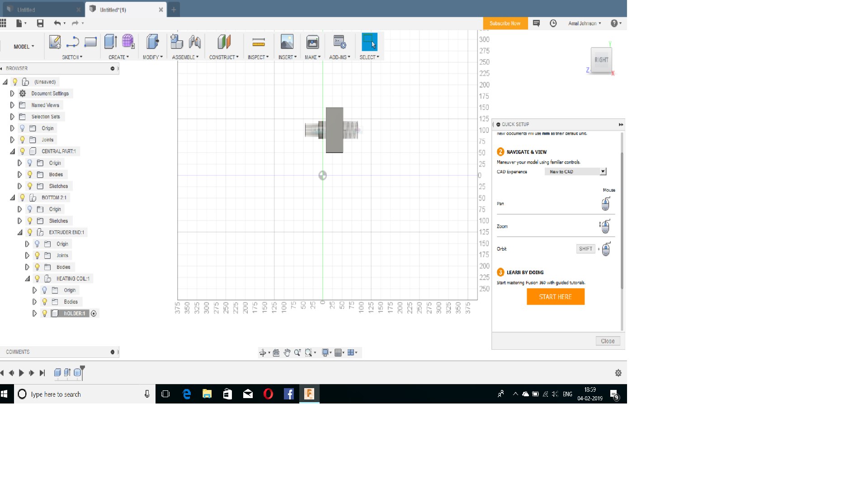Open the CAD Experience dropdown

click(603, 172)
